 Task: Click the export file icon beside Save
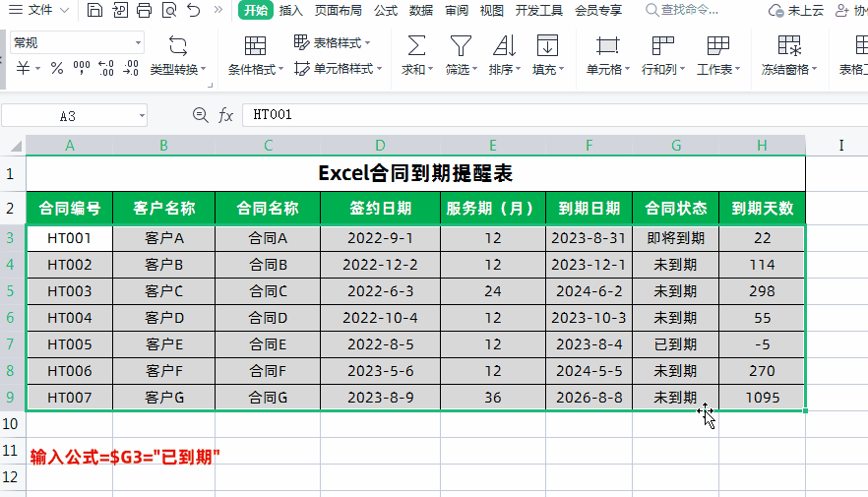pyautogui.click(x=120, y=10)
